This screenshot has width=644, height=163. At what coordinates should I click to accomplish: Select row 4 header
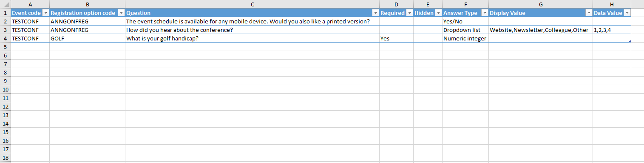pos(5,38)
